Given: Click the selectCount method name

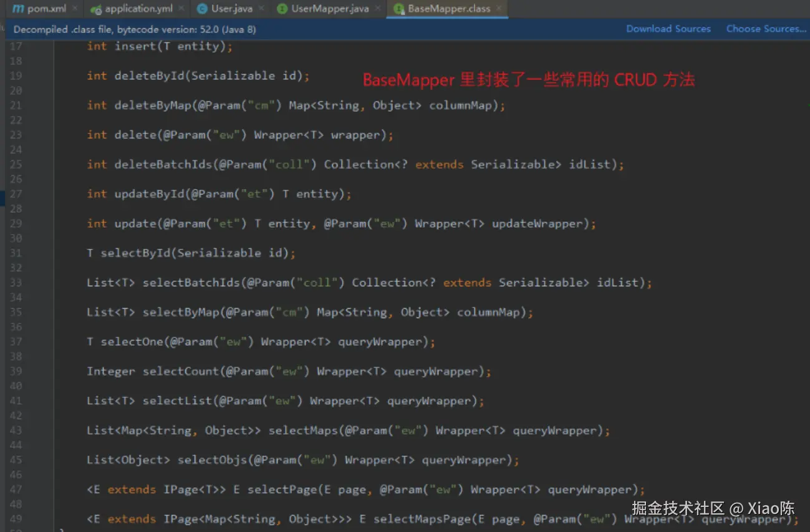Looking at the screenshot, I should click(x=181, y=371).
